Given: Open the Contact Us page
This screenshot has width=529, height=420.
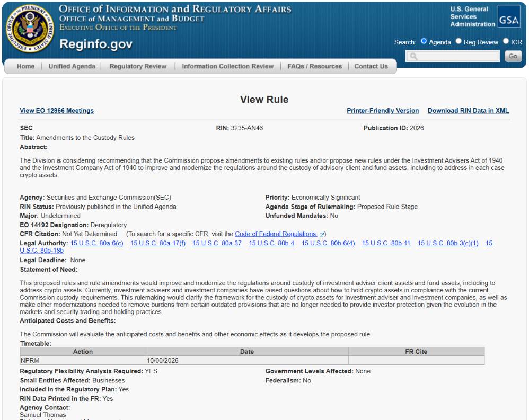Looking at the screenshot, I should [x=371, y=66].
